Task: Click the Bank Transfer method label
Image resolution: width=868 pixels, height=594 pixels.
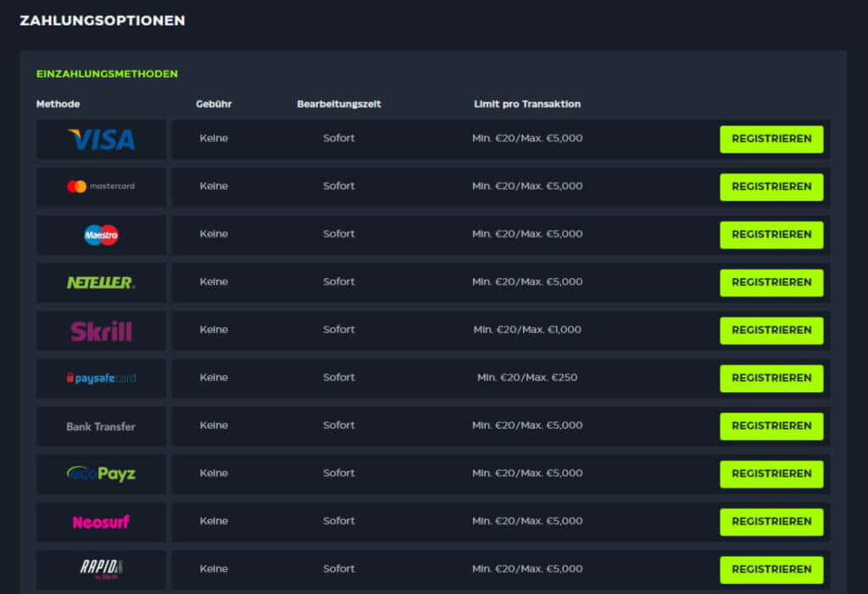Action: click(101, 426)
